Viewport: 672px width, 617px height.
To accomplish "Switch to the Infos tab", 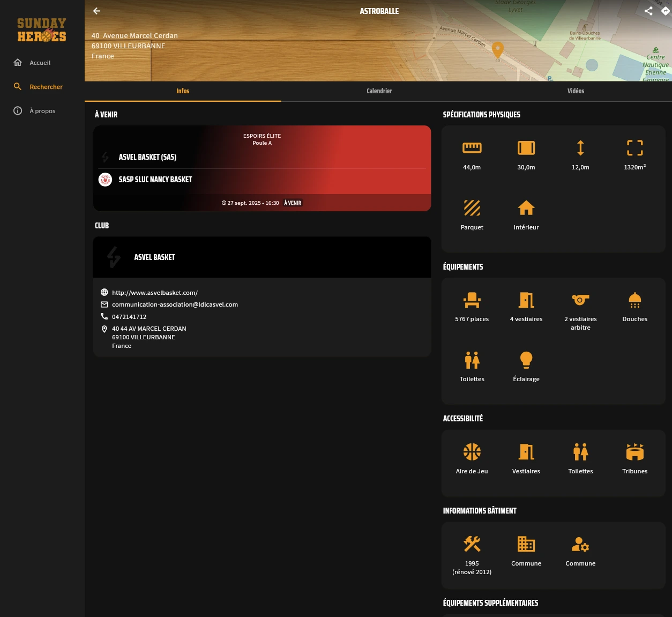I will [183, 91].
